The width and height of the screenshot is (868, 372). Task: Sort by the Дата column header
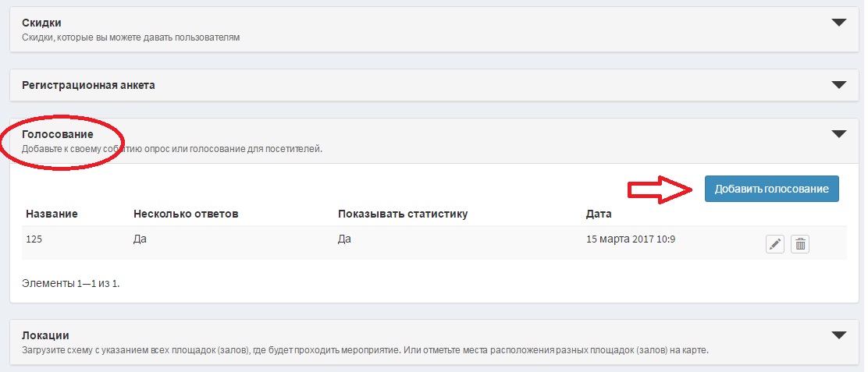(x=599, y=214)
